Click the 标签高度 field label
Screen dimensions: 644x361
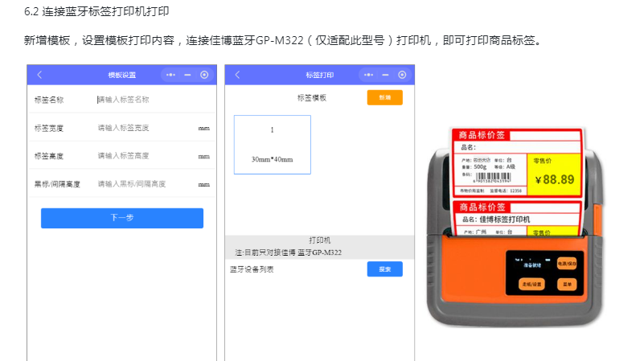[49, 156]
